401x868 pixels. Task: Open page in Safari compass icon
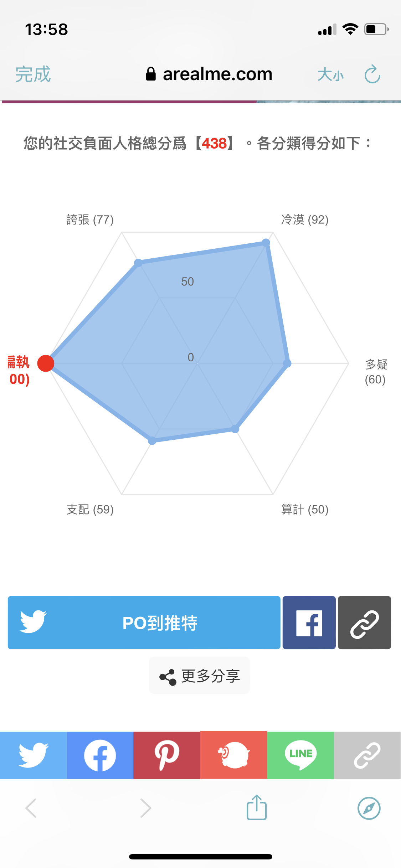[x=369, y=808]
